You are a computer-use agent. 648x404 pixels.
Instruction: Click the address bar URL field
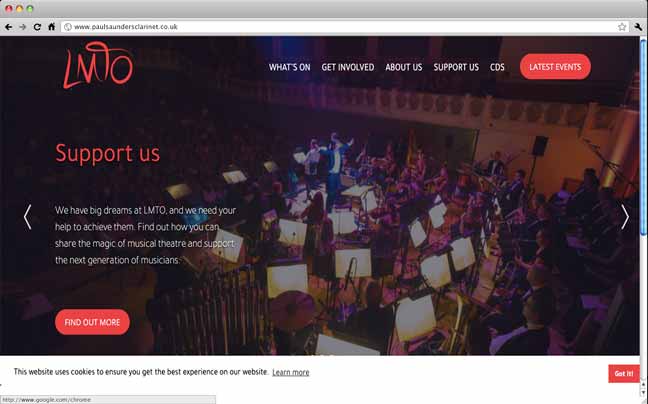pos(345,27)
